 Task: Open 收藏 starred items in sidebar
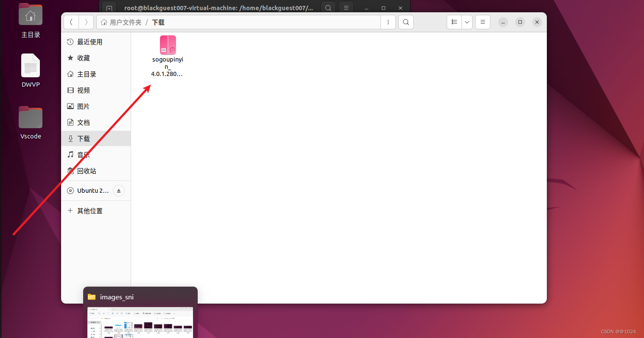click(96, 58)
